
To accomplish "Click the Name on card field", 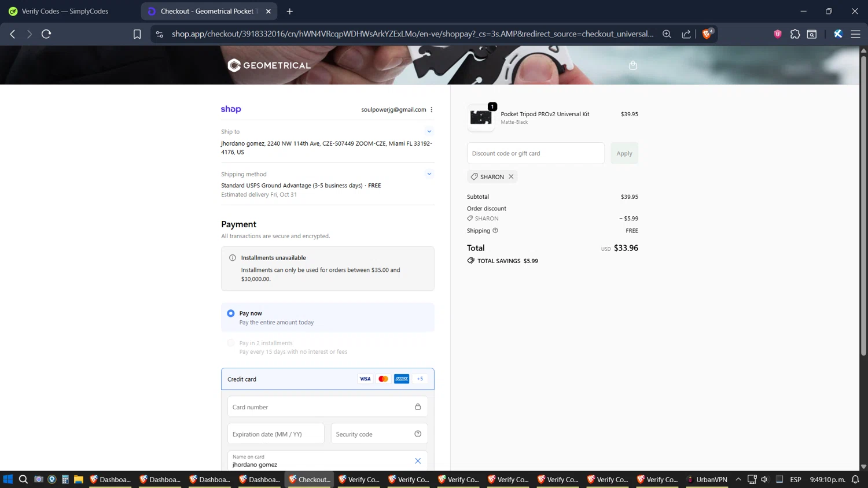I will (x=328, y=461).
